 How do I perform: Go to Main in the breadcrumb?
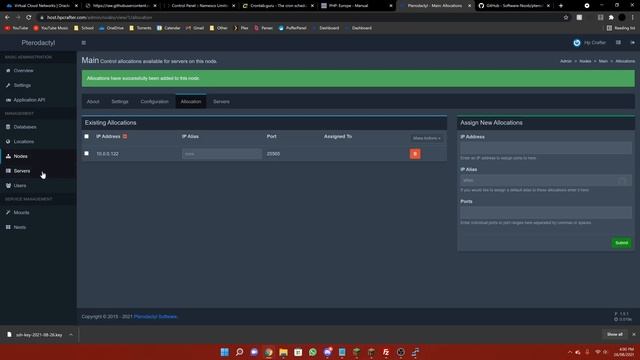[603, 61]
